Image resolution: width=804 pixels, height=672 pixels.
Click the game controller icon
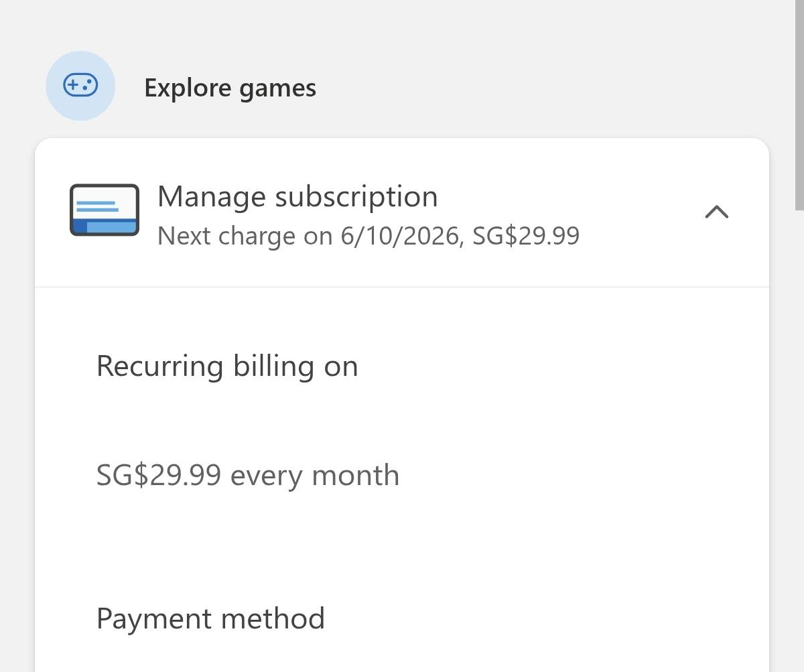80,86
